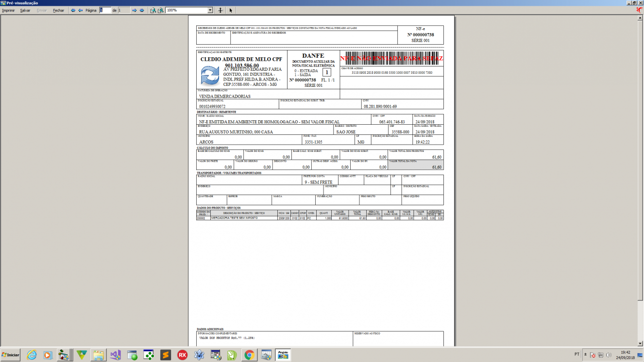Open the file explorer folder icon
This screenshot has width=644, height=362.
(x=99, y=355)
